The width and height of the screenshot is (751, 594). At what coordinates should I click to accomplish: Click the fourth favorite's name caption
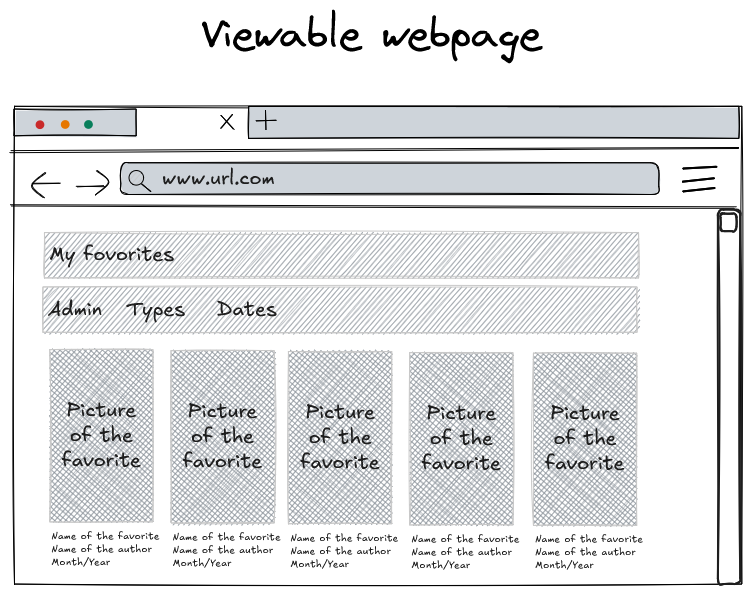[x=465, y=539]
